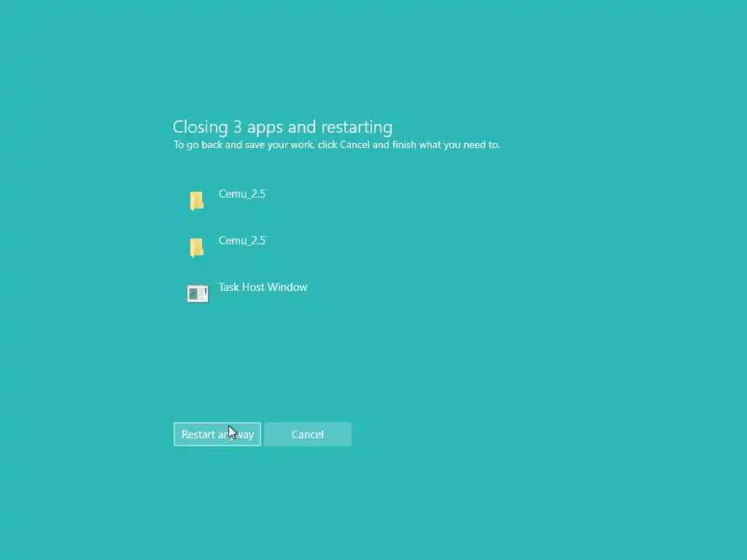Click the 'To go back and save' instruction text
Viewport: 747px width, 560px height.
point(336,145)
